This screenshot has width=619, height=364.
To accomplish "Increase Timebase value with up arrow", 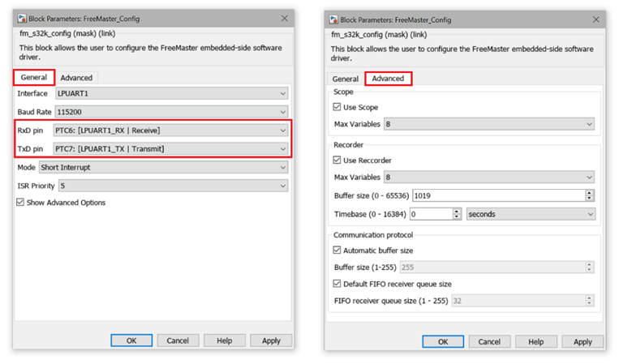I will coord(457,212).
